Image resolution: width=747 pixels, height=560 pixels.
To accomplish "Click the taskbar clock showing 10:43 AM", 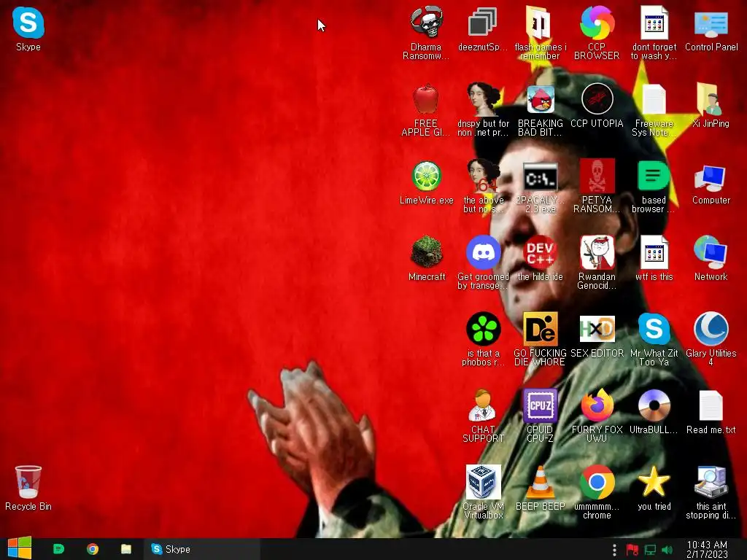I will coord(707,550).
